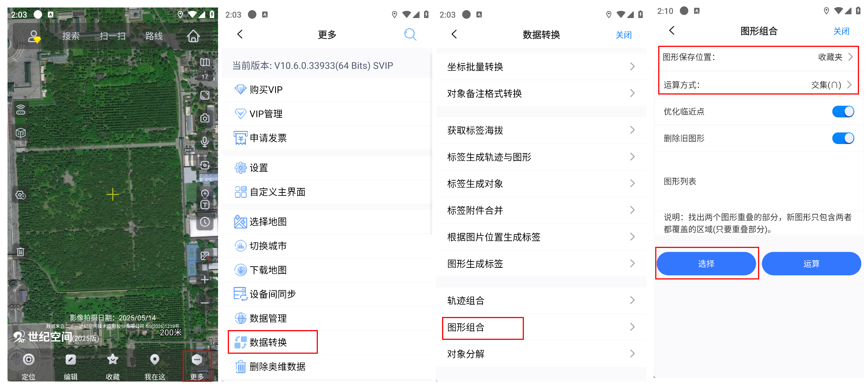
Task: Go back from the 图形组合 screen
Action: point(672,31)
